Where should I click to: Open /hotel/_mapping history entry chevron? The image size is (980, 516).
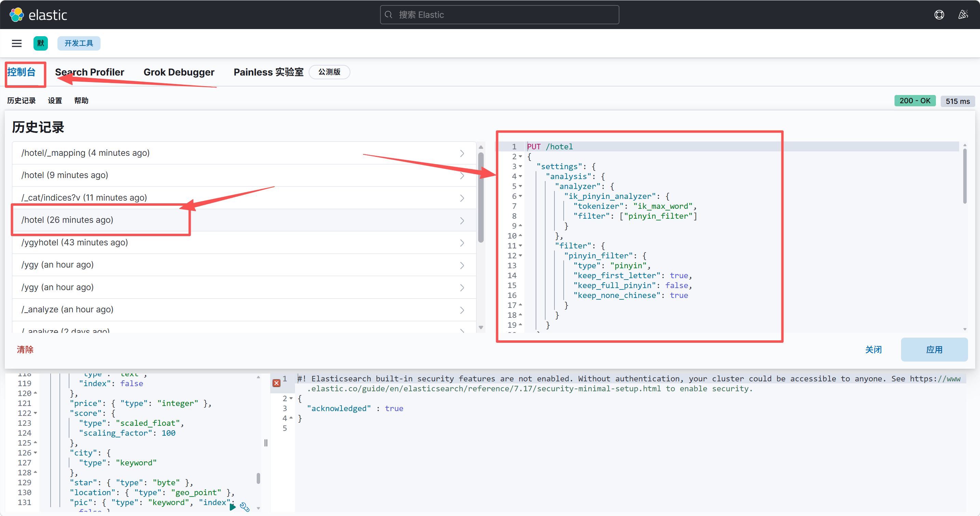click(x=462, y=153)
